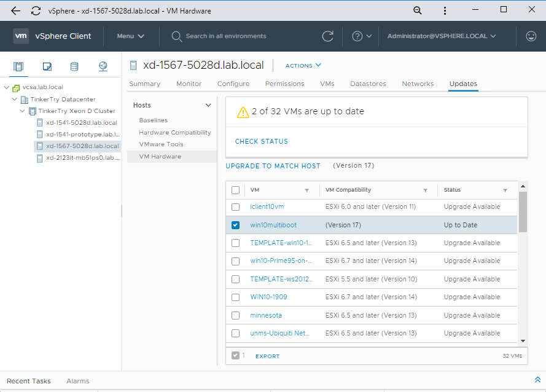Viewport: 546px width, 392px height.
Task: Select VMware Tools in the Hosts menu
Action: coord(161,144)
